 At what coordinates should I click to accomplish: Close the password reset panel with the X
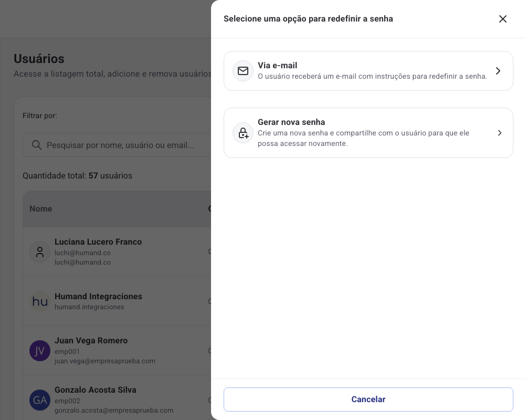coord(502,19)
